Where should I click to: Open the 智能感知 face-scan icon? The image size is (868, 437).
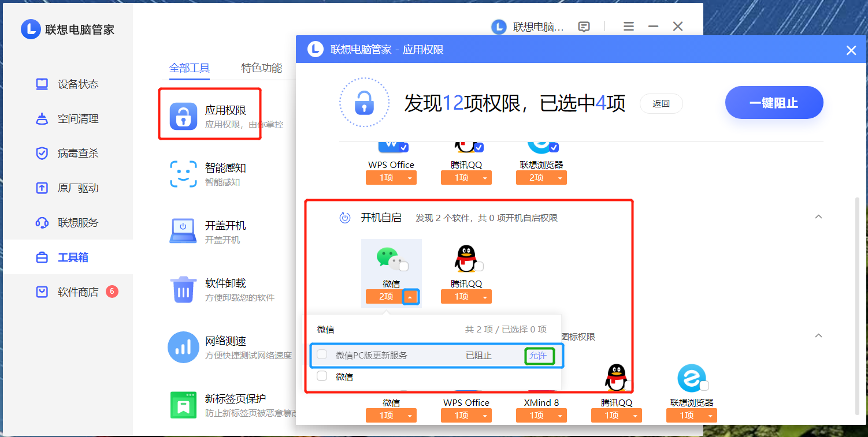pos(183,174)
